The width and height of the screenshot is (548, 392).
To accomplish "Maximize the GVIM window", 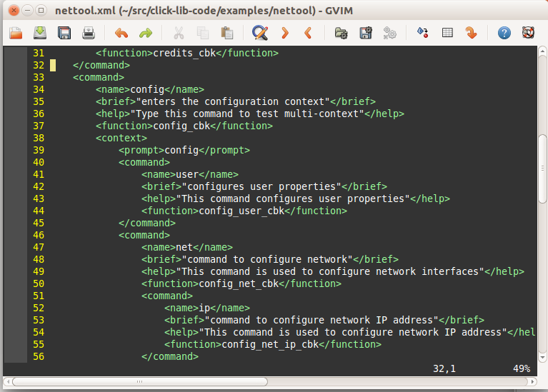I will coord(41,11).
